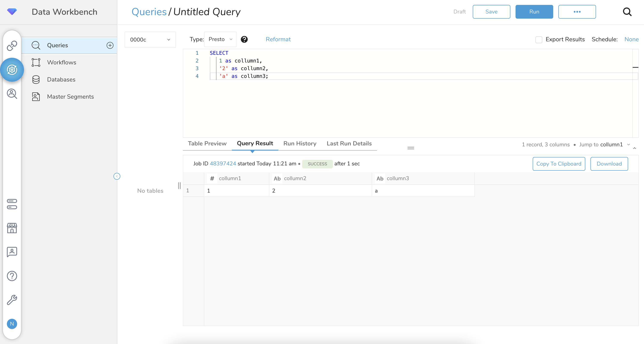Open the help question mark sidebar icon
This screenshot has width=644, height=344.
pyautogui.click(x=12, y=276)
